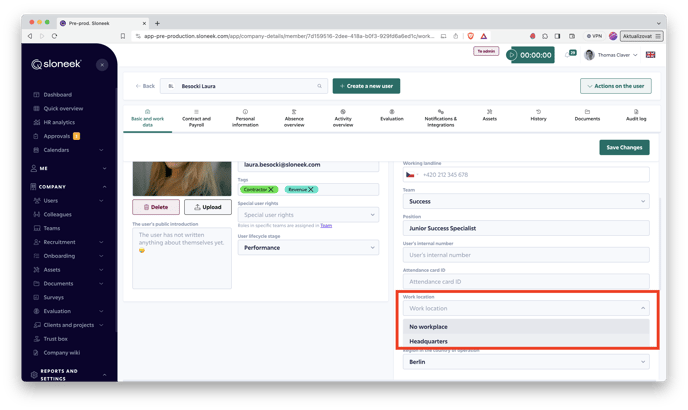Open Company wiki
The height and width of the screenshot is (410, 688).
(x=61, y=352)
